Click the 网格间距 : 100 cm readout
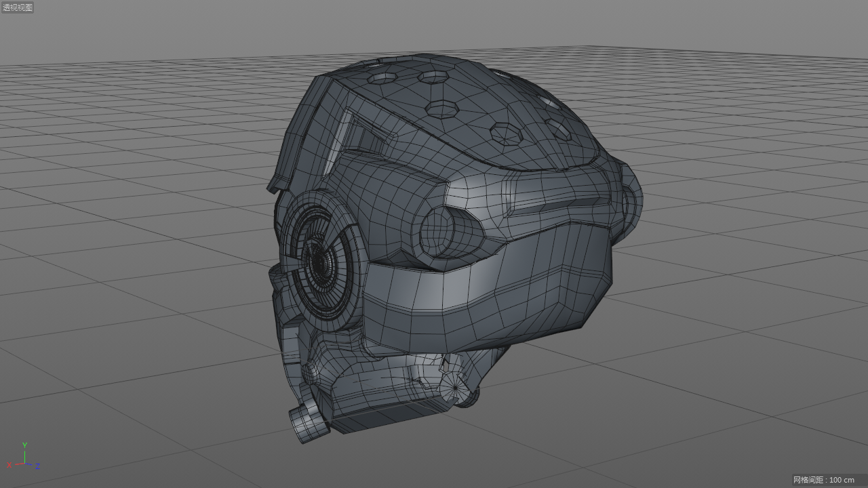 coord(823,480)
